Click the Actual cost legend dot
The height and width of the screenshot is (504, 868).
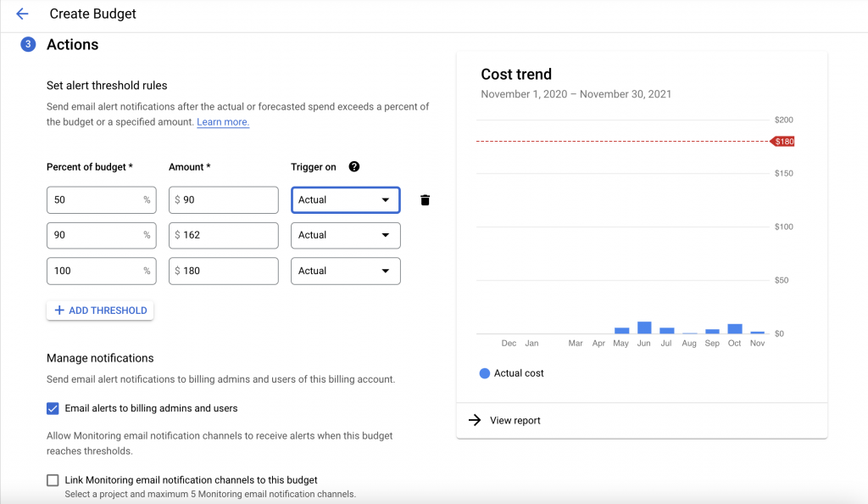[484, 373]
